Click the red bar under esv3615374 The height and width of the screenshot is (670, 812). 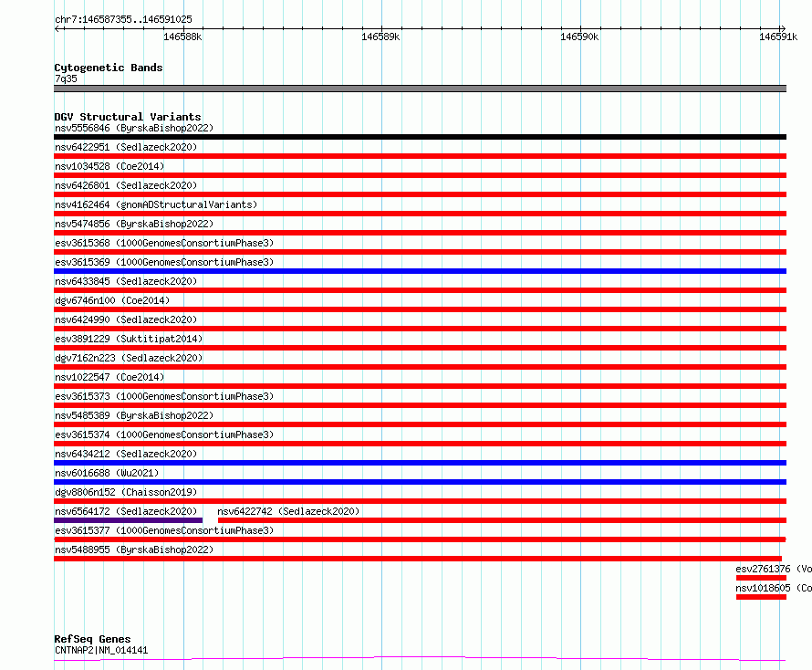coord(420,444)
